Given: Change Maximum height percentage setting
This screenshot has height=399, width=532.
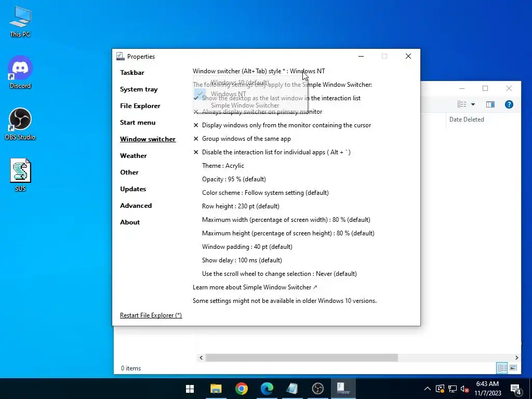Looking at the screenshot, I should point(288,233).
